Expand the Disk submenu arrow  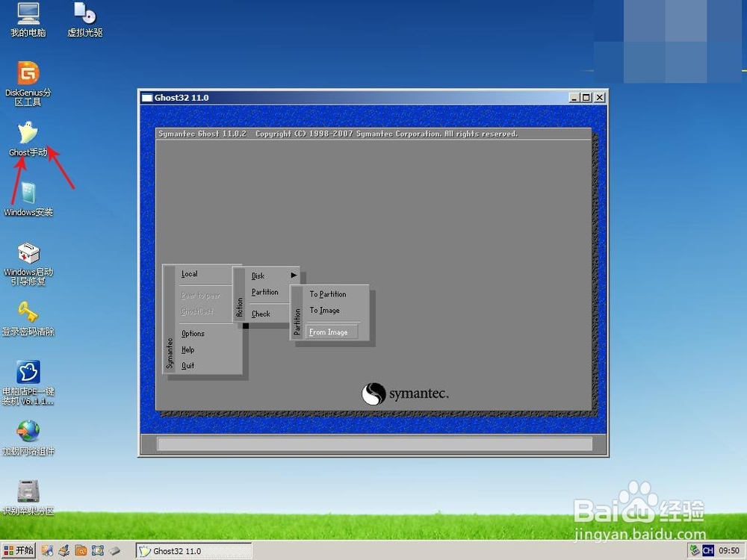click(x=294, y=276)
